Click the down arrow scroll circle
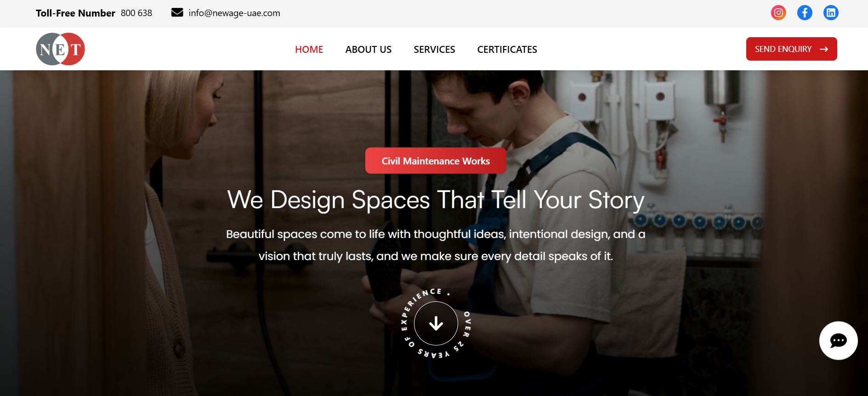This screenshot has width=868, height=396. [436, 323]
